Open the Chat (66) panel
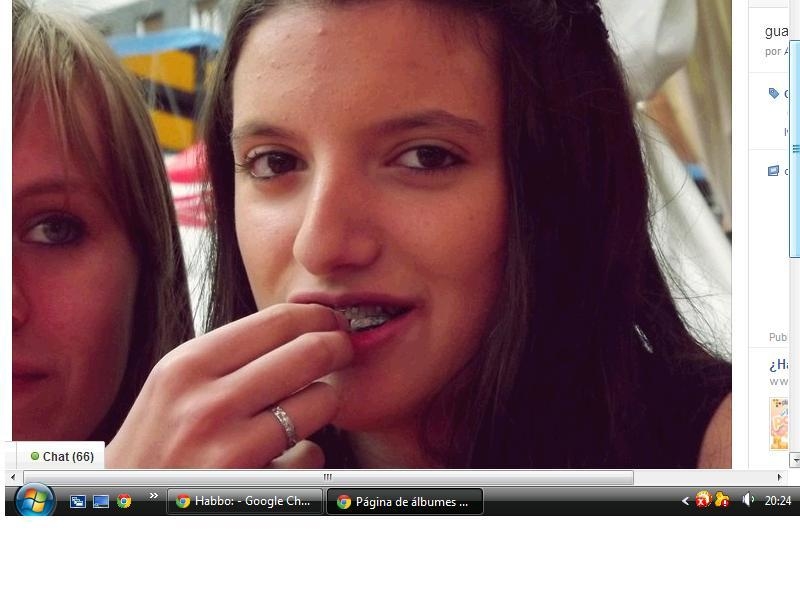 click(62, 456)
